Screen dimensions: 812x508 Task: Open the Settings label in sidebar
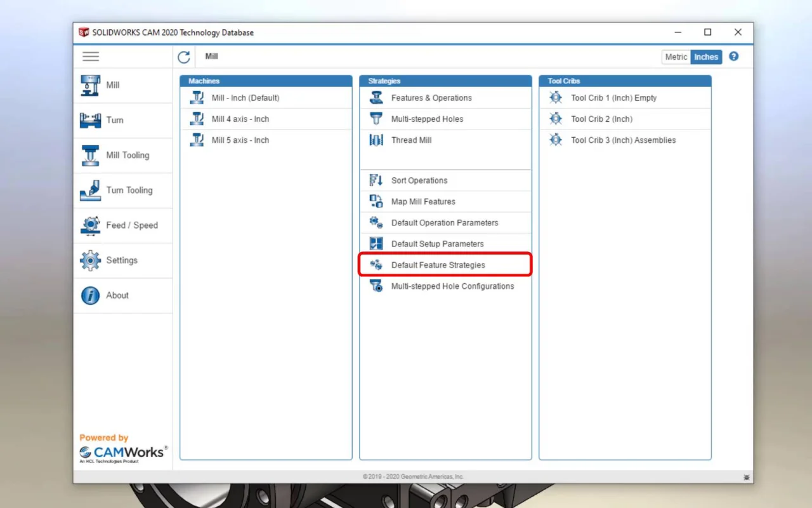122,260
